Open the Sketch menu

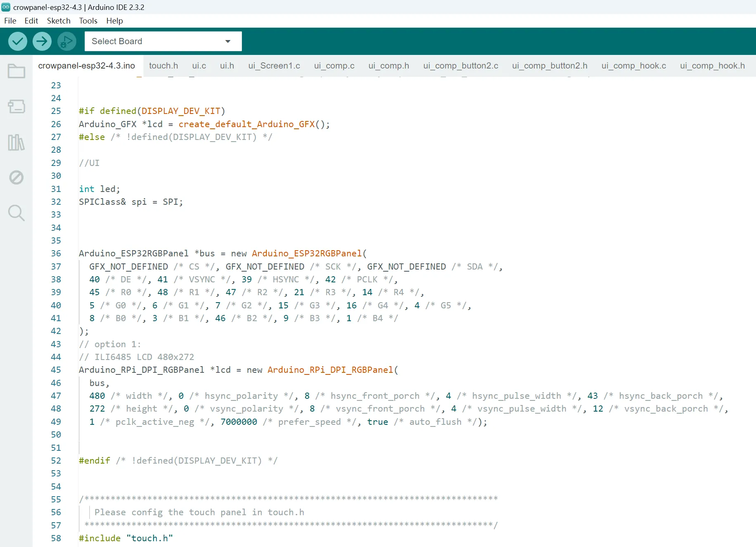coord(59,21)
